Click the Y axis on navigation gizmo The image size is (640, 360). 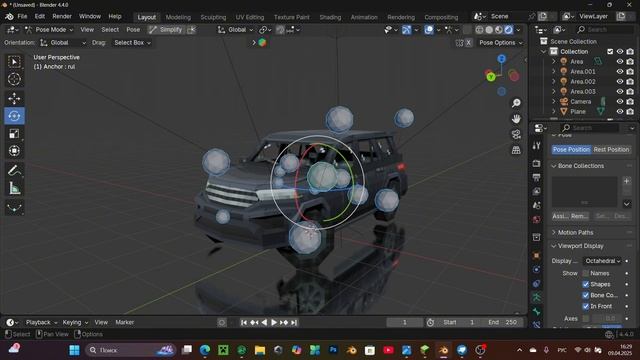tap(491, 77)
